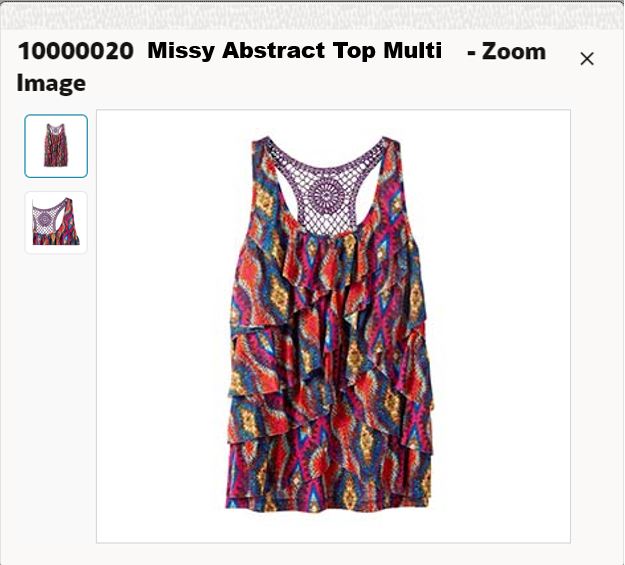Pick the thumbnail without a selection border
625x565 pixels.
(x=56, y=222)
